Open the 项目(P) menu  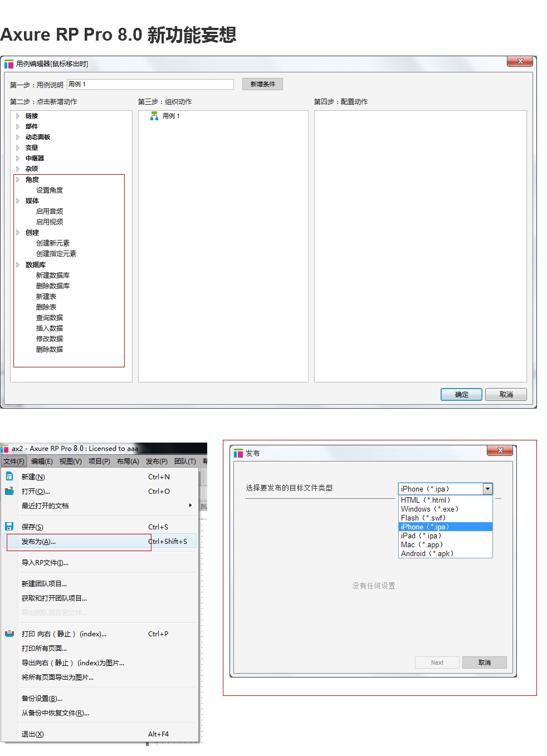click(x=99, y=462)
